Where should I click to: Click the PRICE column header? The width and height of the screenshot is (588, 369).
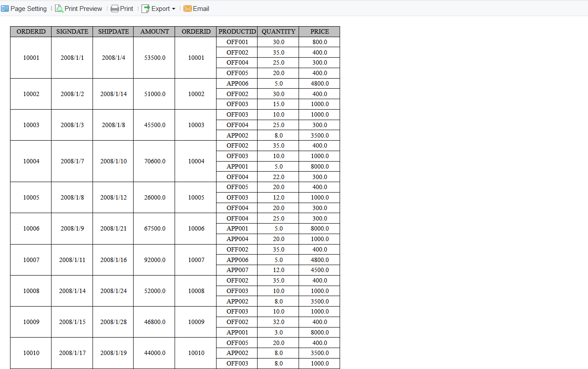coord(319,31)
